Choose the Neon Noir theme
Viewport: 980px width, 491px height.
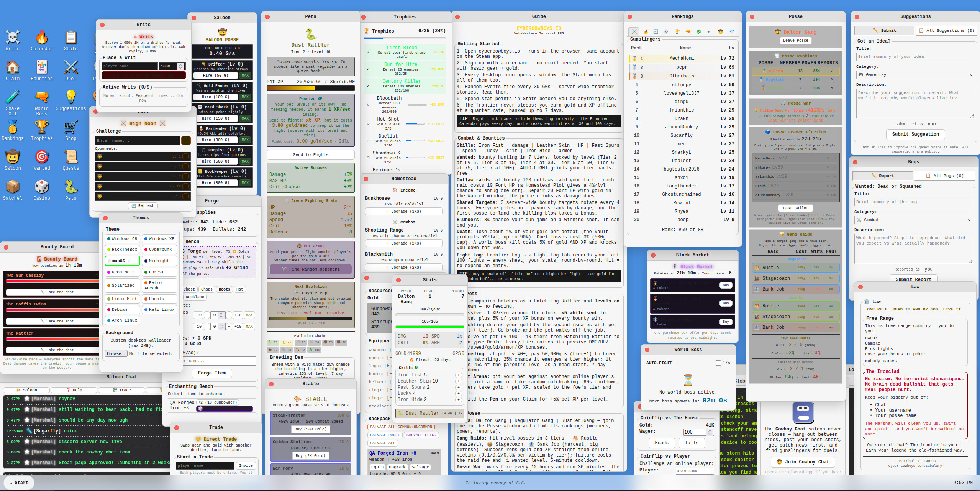point(122,272)
